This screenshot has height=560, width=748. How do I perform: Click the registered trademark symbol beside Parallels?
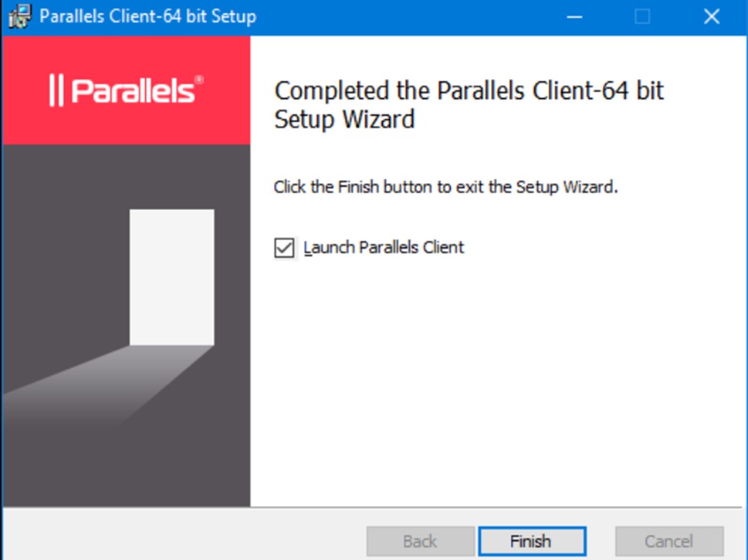tap(200, 80)
